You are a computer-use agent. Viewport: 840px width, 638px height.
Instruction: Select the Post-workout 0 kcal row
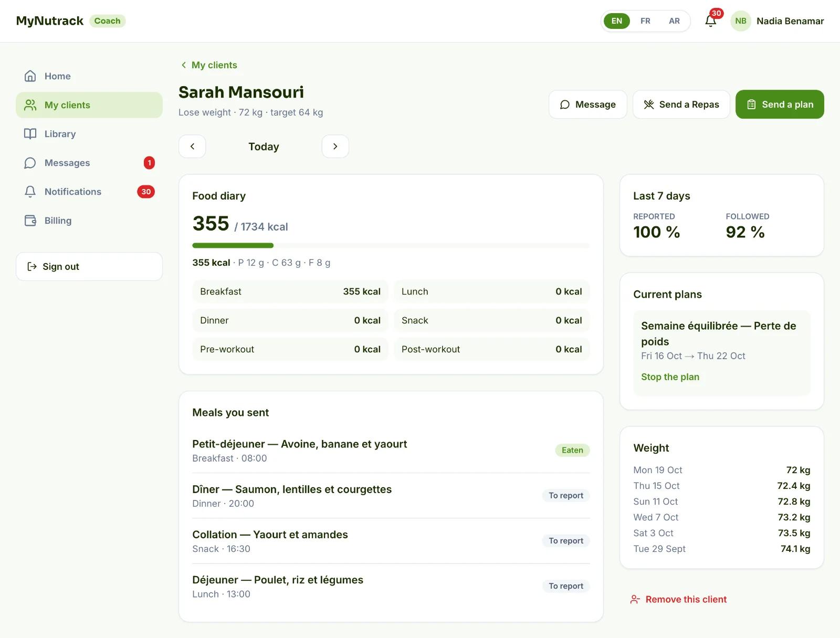[492, 349]
